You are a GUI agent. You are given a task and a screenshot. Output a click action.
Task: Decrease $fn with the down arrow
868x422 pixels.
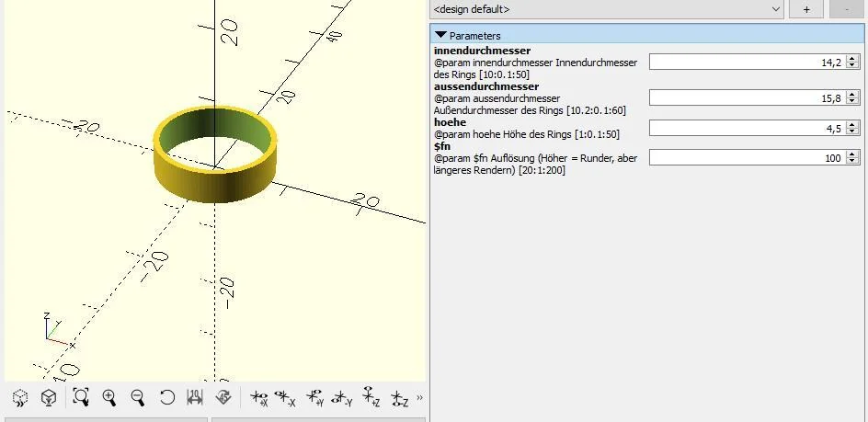click(852, 162)
